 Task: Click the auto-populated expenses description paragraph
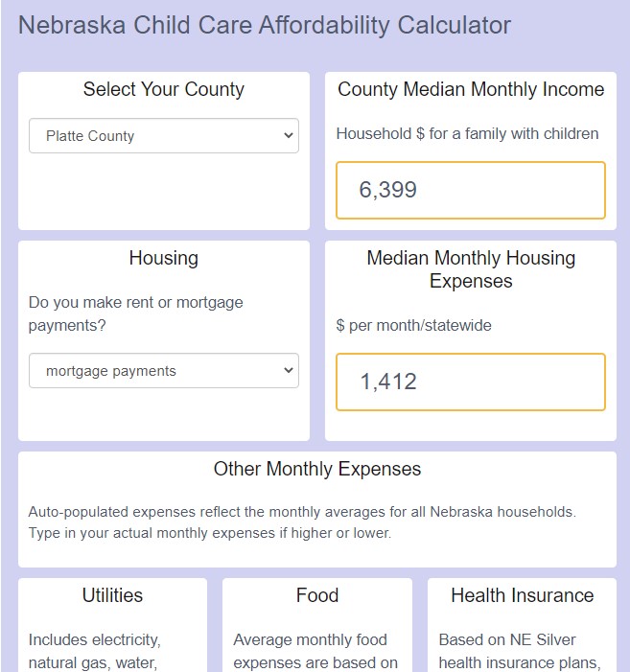coord(302,522)
